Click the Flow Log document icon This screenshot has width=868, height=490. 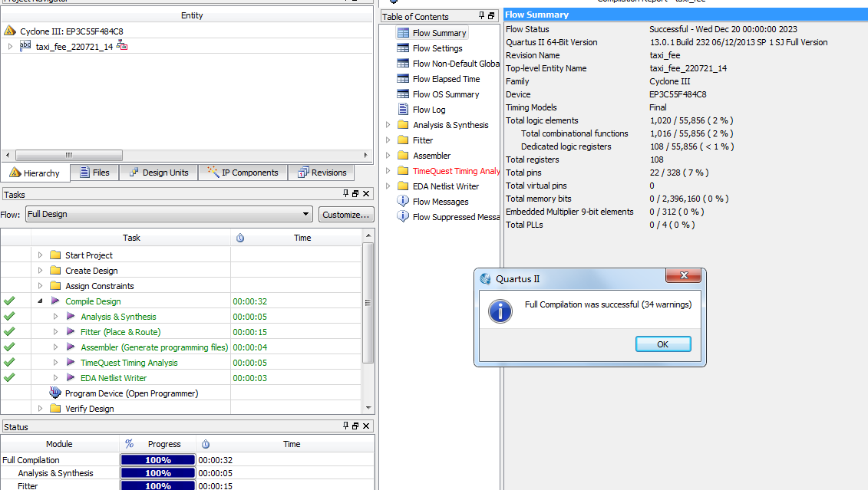pos(403,110)
